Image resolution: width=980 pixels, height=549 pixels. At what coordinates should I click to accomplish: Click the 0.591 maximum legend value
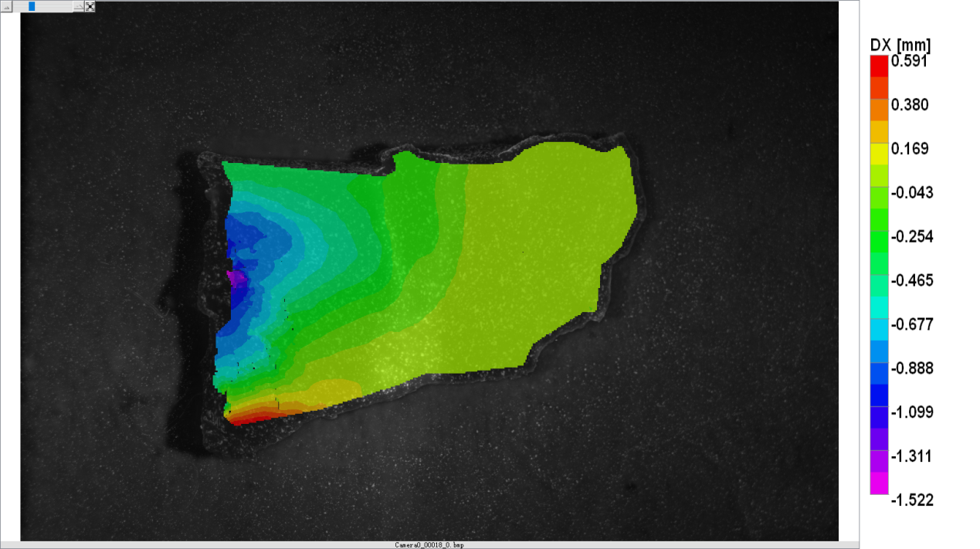910,61
